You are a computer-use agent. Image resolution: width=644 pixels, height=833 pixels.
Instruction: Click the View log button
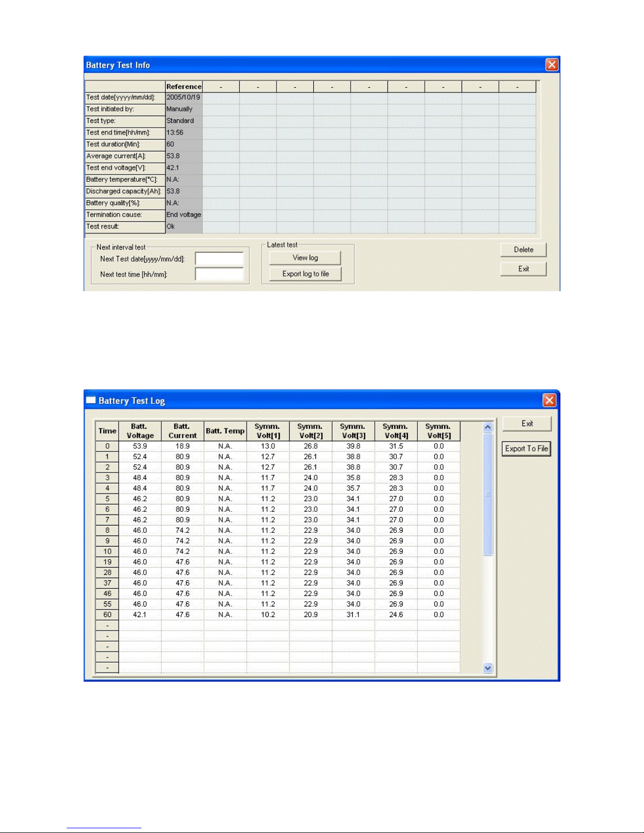[x=305, y=258]
